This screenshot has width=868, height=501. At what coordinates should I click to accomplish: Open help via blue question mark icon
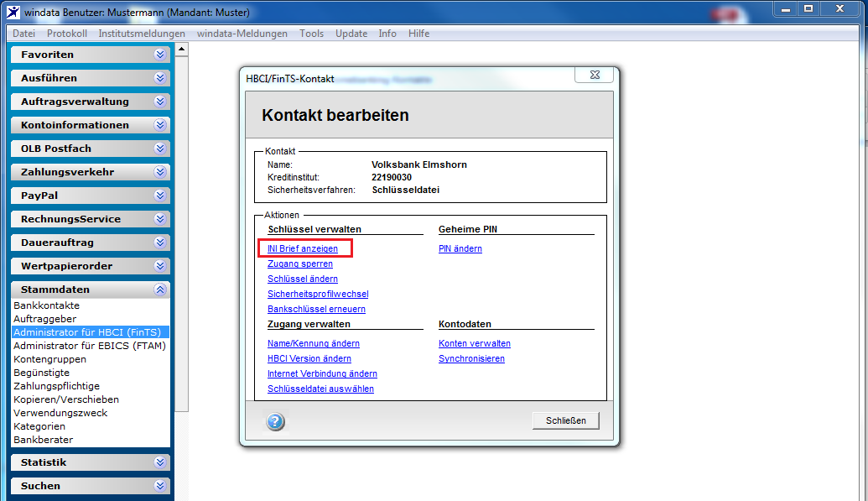(x=275, y=422)
